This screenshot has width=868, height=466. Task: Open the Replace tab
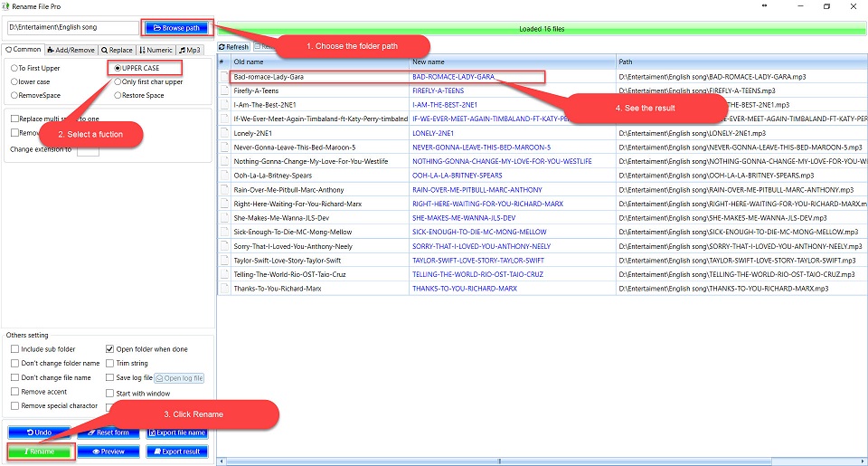click(x=117, y=50)
